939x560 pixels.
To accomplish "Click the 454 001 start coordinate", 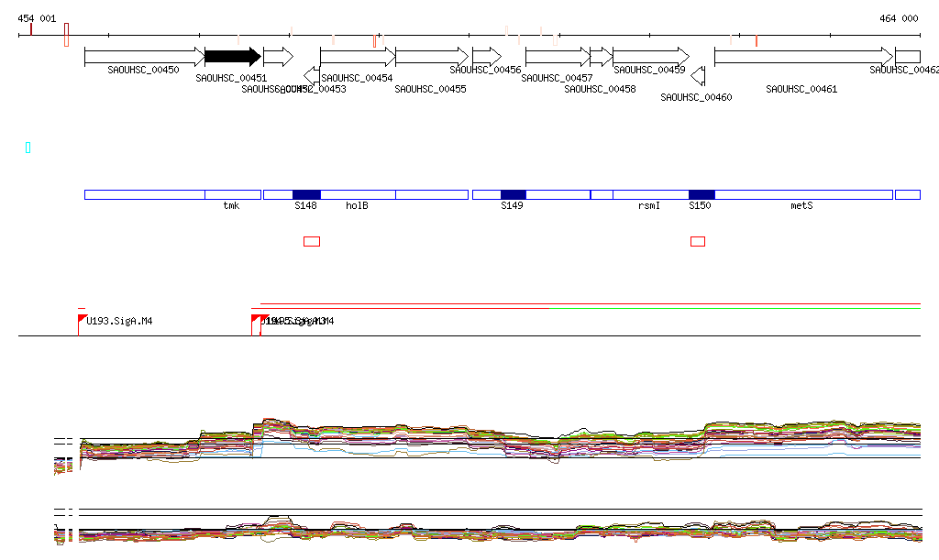I will coord(37,18).
